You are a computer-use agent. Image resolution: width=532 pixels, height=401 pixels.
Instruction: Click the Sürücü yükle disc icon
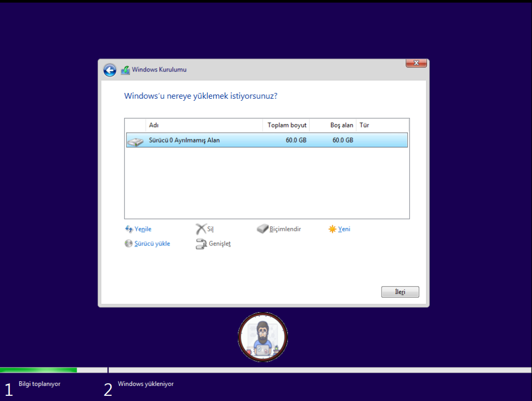(128, 244)
